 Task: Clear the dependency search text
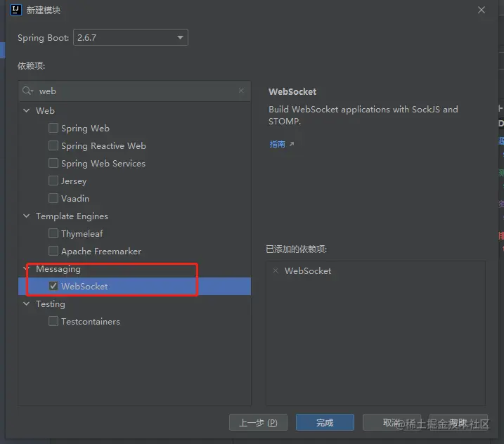(x=241, y=91)
